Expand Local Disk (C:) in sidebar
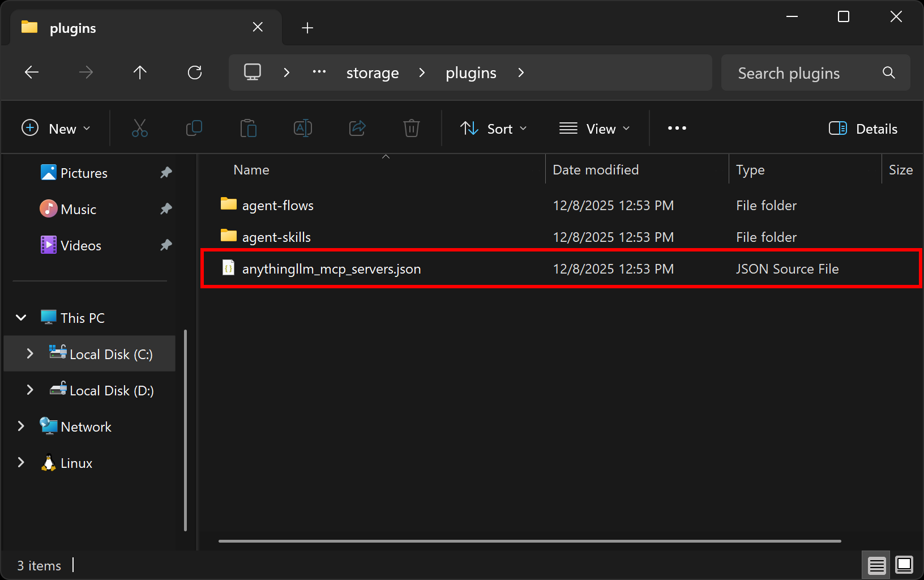 click(x=30, y=353)
